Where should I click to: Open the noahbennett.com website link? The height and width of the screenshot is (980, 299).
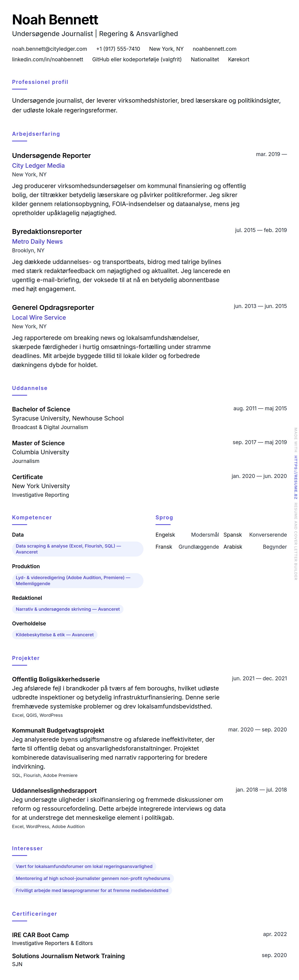tap(214, 49)
